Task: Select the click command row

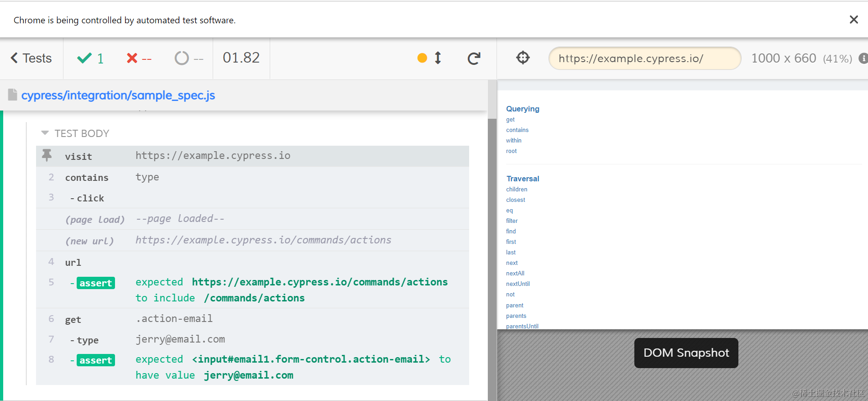Action: (252, 198)
